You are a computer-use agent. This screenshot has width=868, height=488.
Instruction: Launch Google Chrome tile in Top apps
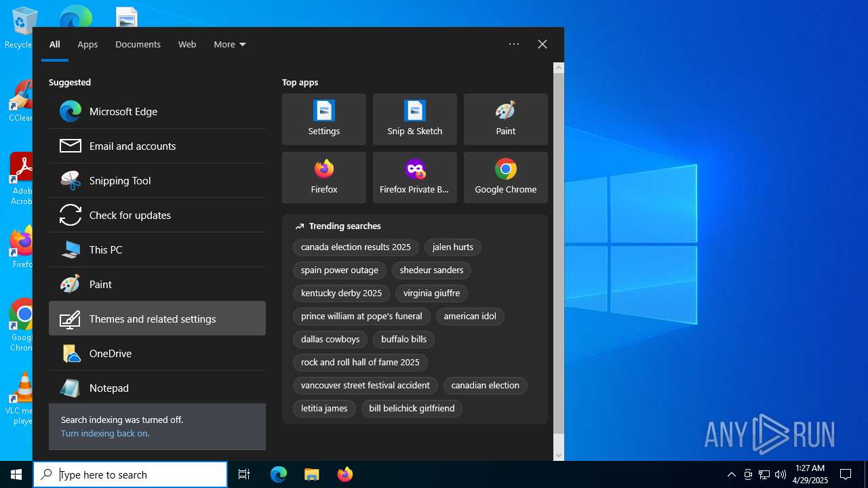click(x=506, y=178)
